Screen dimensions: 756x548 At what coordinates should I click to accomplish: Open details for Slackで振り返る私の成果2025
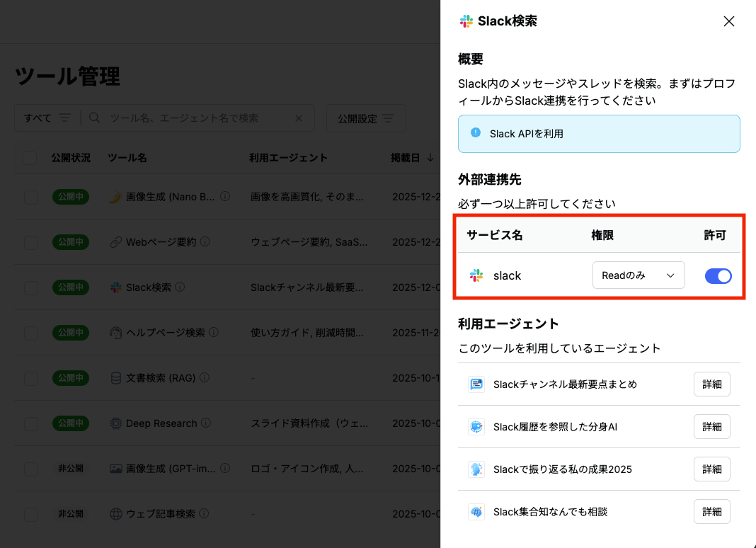pos(711,469)
